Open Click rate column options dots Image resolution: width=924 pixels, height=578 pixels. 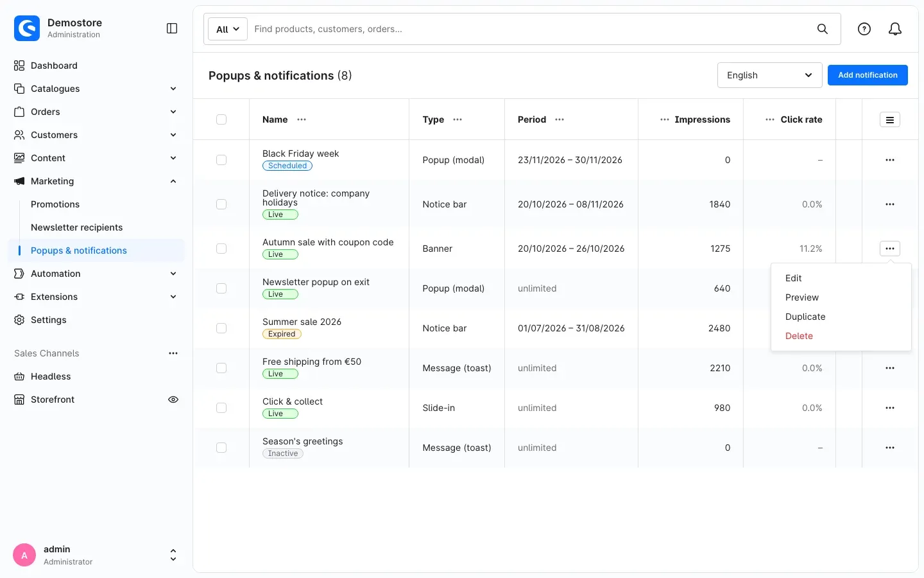(x=770, y=119)
